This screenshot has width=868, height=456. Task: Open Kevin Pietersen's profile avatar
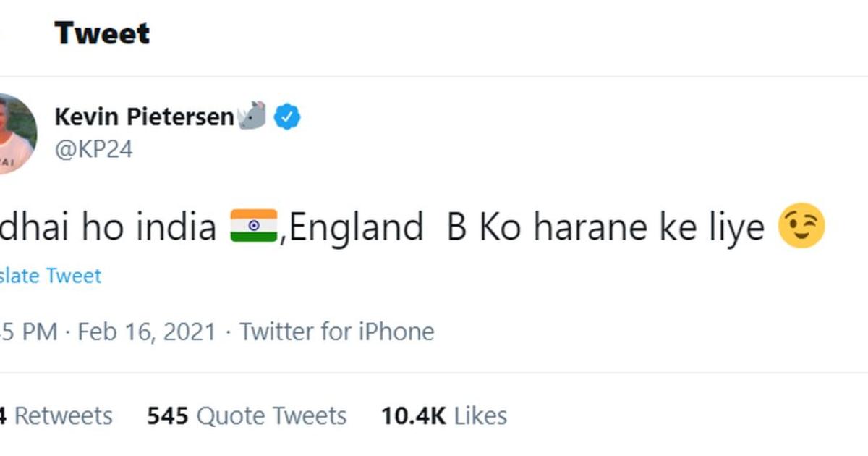(x=14, y=134)
